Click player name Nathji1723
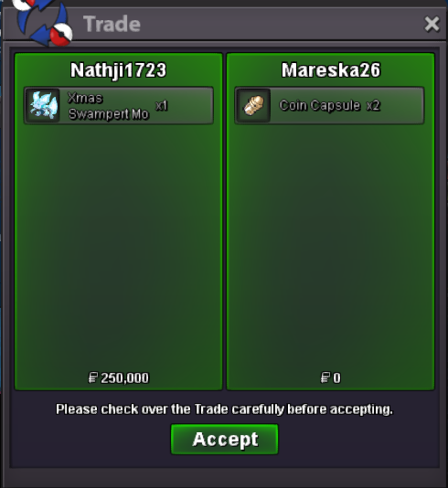 (x=118, y=70)
